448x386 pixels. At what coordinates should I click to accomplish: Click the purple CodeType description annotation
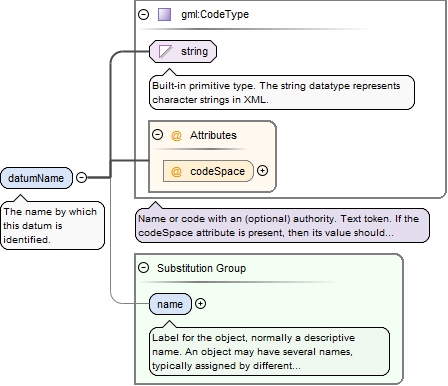coord(282,226)
